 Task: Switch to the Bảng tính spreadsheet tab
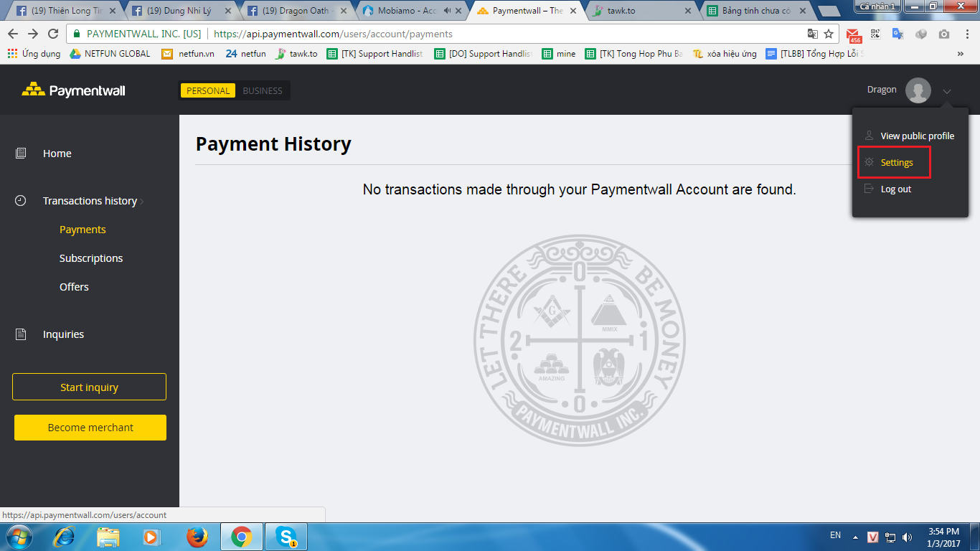(x=755, y=11)
